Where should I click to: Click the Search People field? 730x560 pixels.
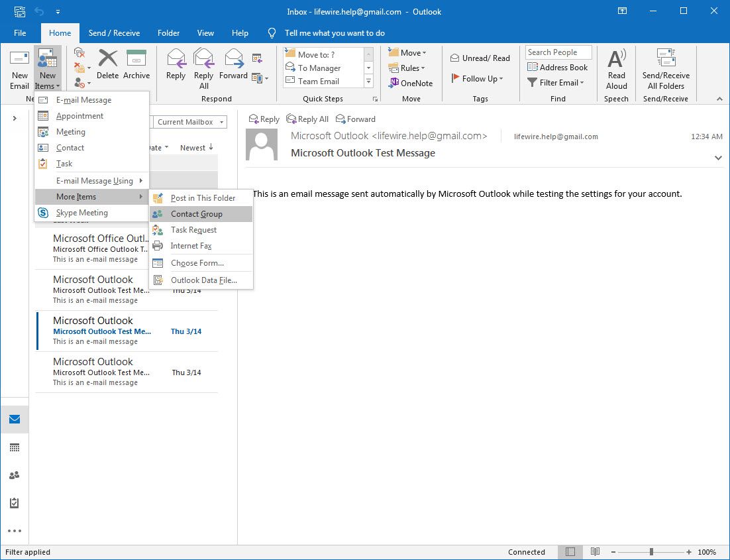pyautogui.click(x=558, y=52)
